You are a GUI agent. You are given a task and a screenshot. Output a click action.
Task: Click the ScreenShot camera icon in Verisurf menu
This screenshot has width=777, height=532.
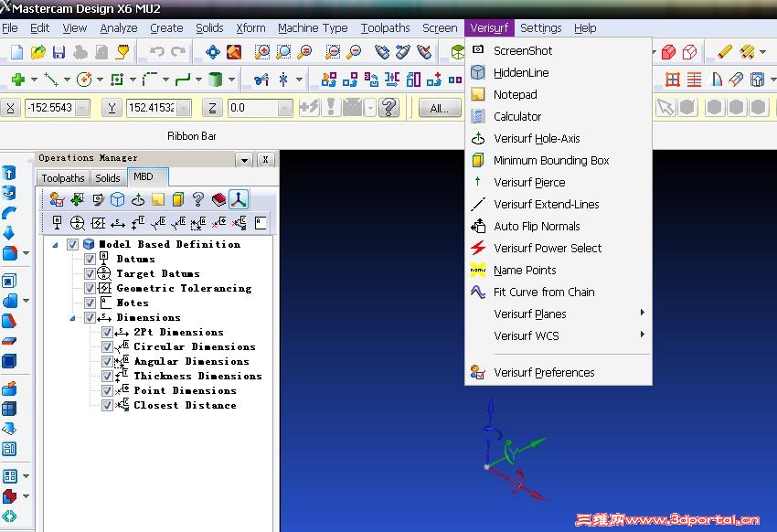478,49
